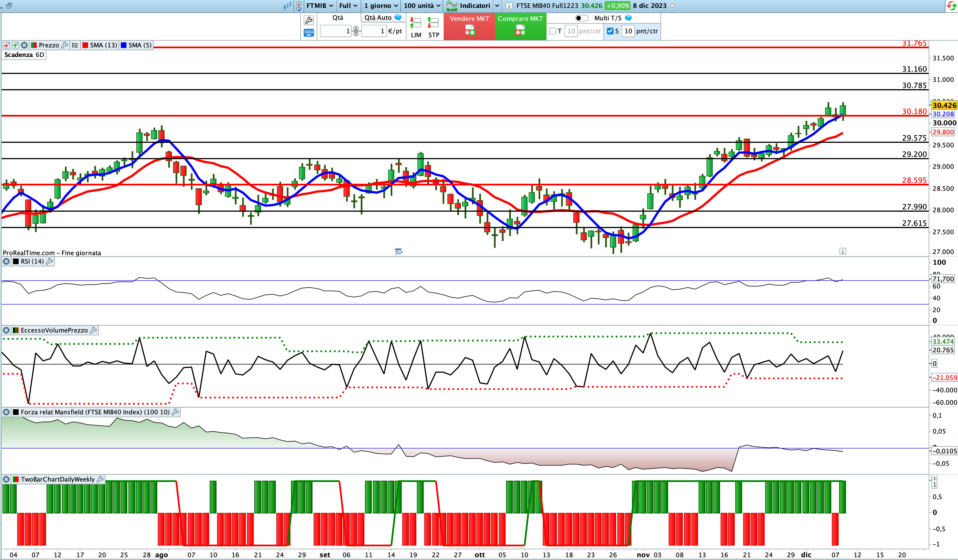
Task: Open trading panel wrench settings
Action: (x=309, y=20)
